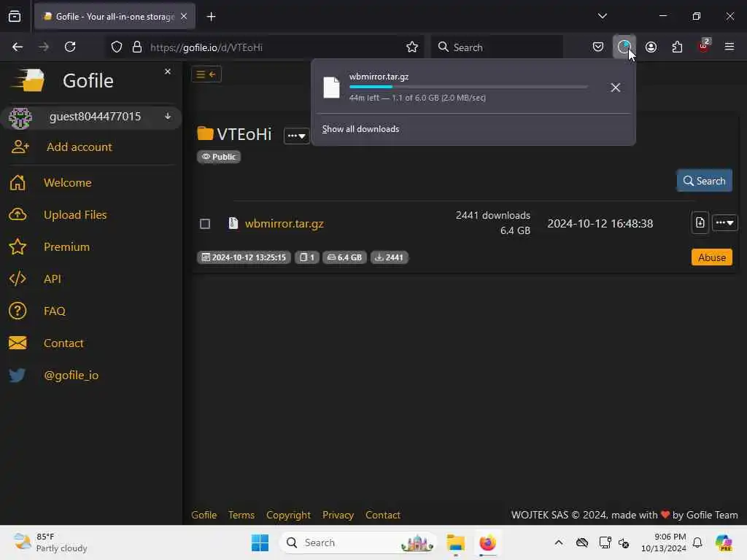Show hidden system tray icons chevron
Screen dimensions: 747x560
[558, 542]
